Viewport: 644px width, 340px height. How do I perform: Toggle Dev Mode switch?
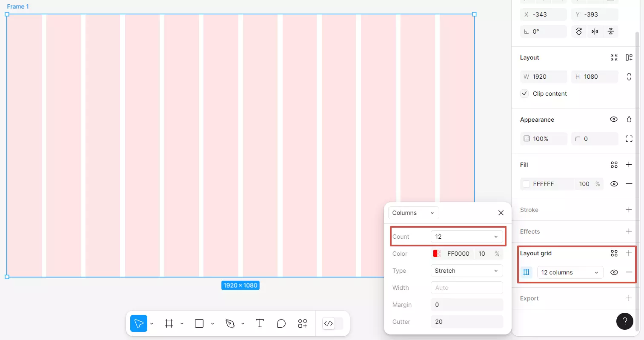click(333, 323)
